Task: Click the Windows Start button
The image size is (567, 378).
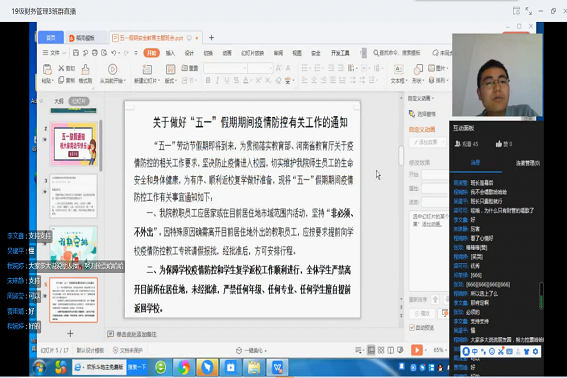Action: click(x=39, y=368)
